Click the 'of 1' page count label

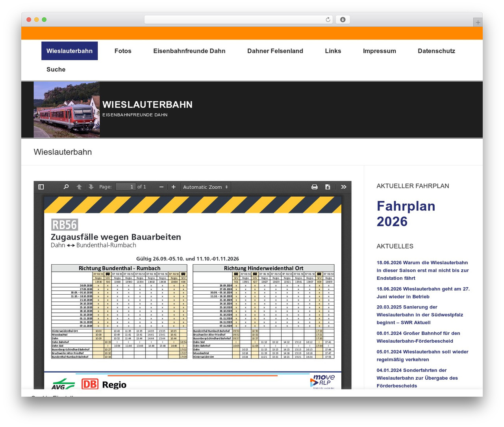coord(142,187)
